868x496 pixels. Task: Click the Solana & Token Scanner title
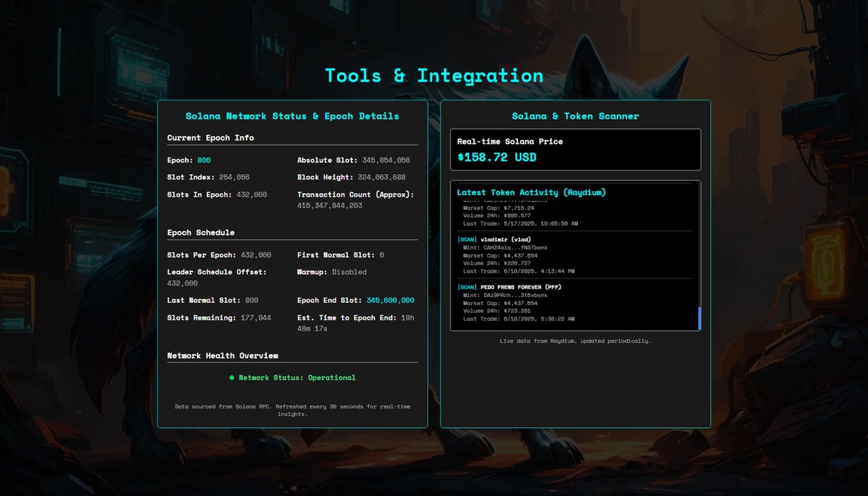pyautogui.click(x=576, y=116)
